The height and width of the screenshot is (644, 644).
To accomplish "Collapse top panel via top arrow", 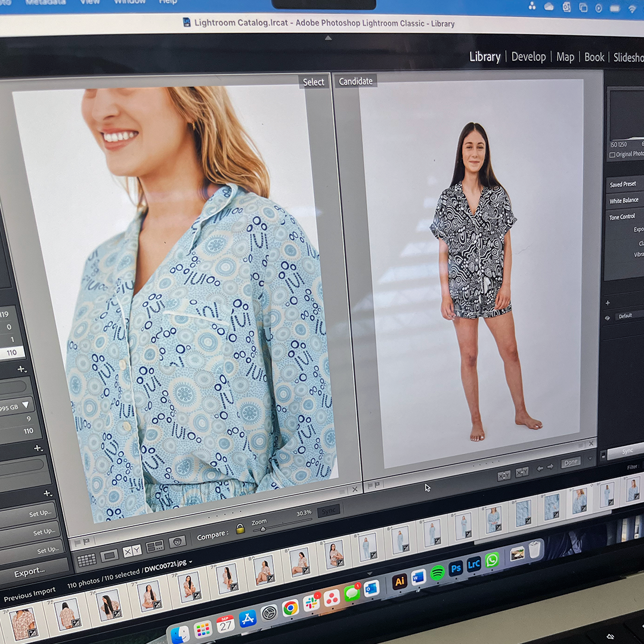I will pos(328,38).
